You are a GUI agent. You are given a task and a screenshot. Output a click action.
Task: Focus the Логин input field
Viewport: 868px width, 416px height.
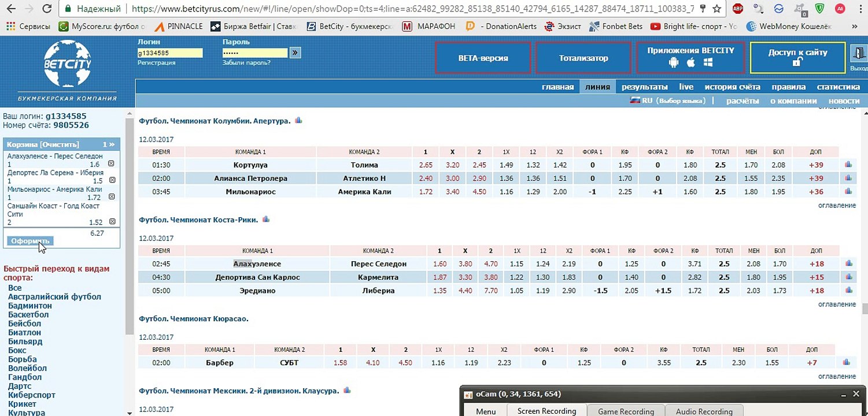coord(170,53)
